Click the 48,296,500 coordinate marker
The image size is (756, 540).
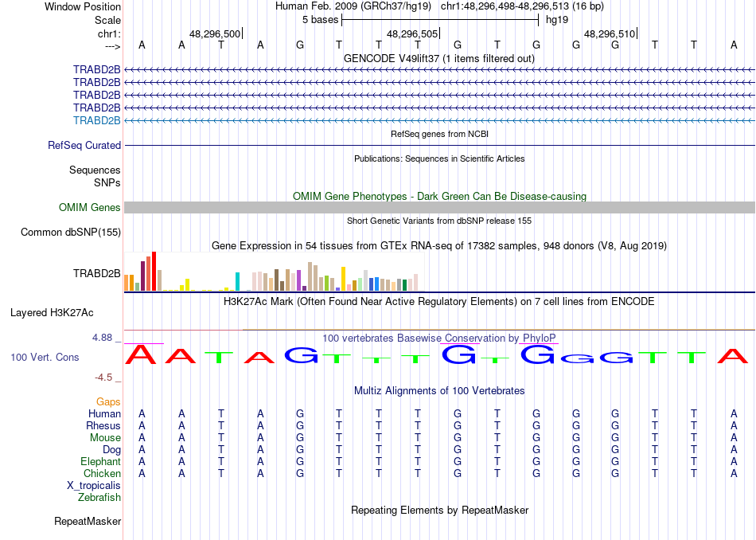click(x=215, y=33)
